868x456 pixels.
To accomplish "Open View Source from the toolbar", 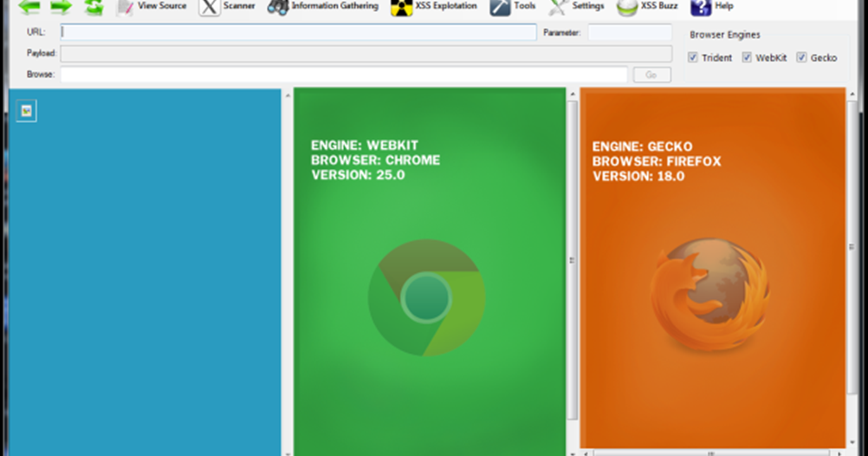I will (162, 5).
